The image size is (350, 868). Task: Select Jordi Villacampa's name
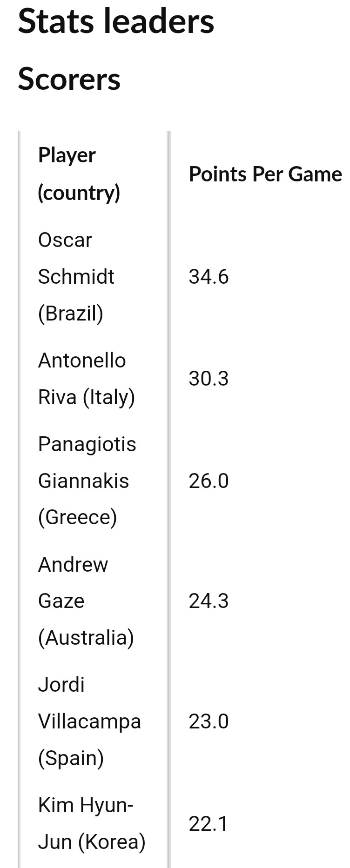89,703
